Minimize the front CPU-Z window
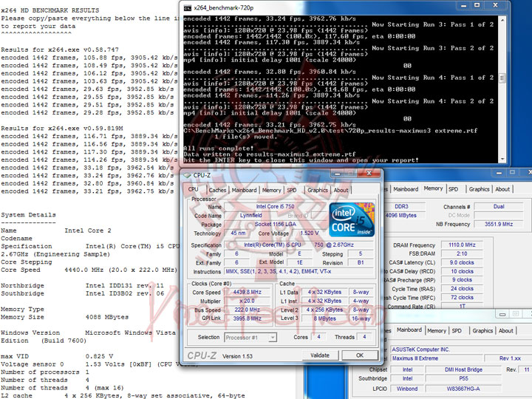 (x=338, y=174)
